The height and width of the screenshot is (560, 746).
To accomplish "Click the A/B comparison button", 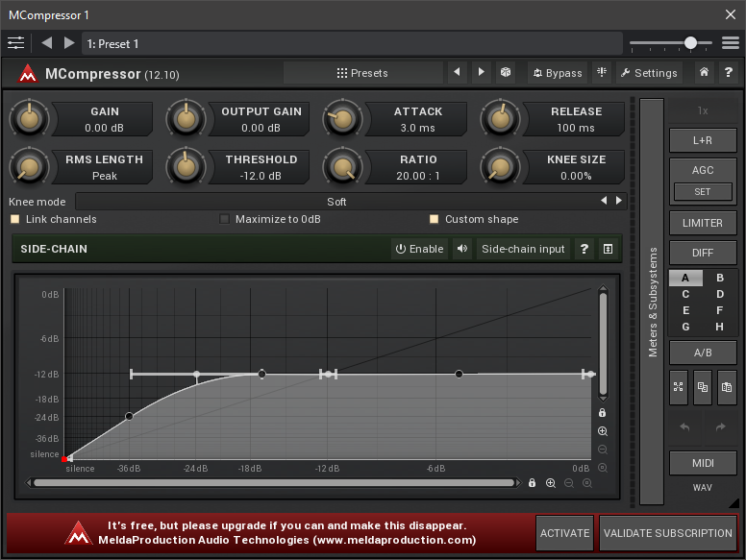I will (x=703, y=353).
